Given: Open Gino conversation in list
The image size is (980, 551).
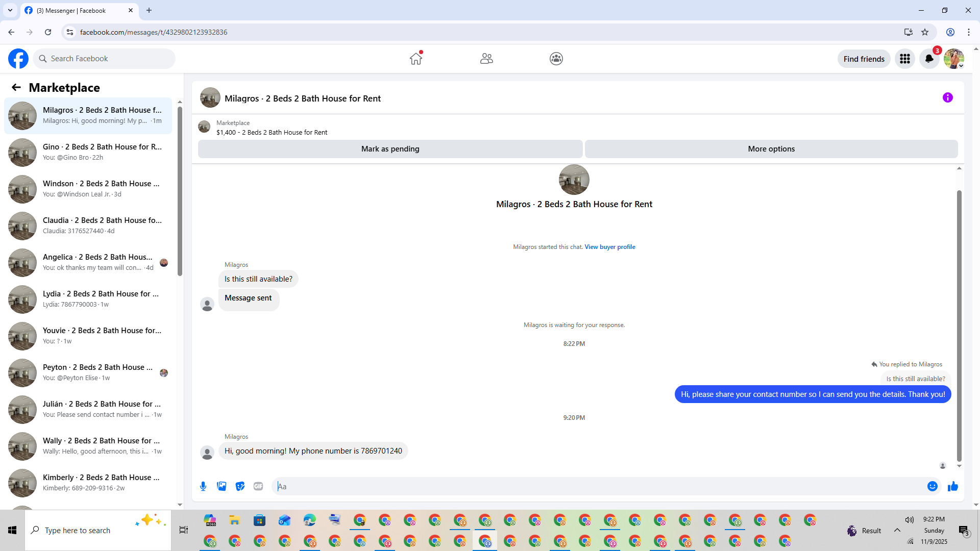Looking at the screenshot, I should 88,152.
